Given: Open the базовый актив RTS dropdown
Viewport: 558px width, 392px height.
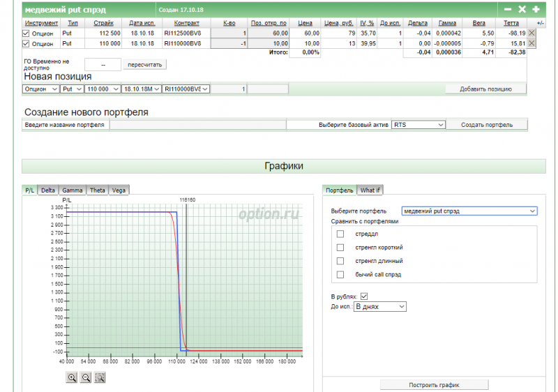Looking at the screenshot, I should point(418,125).
